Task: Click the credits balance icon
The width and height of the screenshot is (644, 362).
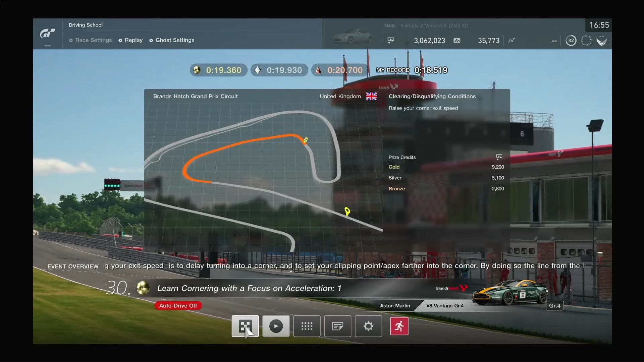Action: coord(391,41)
